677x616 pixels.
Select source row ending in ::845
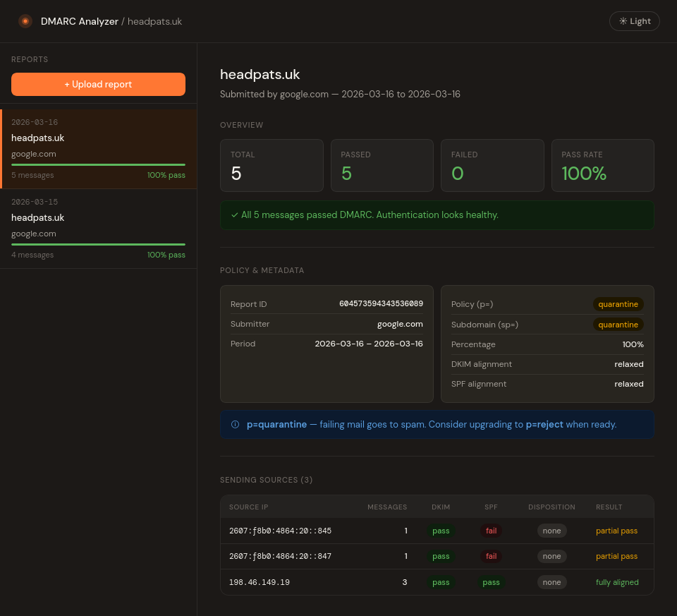(280, 531)
